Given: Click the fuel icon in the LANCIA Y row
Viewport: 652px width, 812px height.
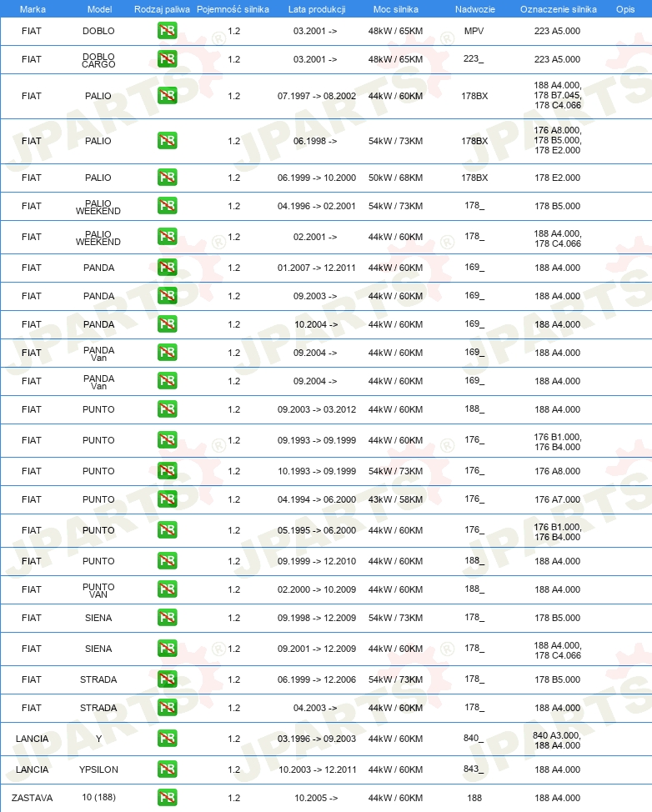Looking at the screenshot, I should point(168,739).
